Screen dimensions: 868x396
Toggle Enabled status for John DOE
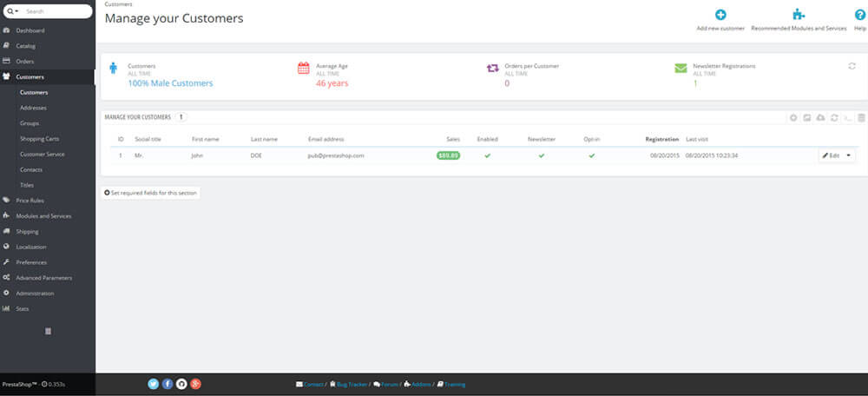point(487,155)
